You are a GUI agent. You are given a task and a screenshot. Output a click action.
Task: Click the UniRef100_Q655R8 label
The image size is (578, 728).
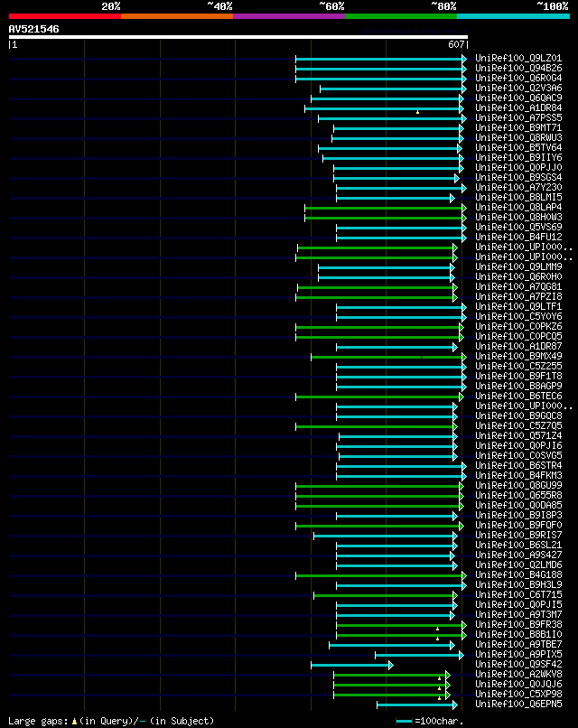(518, 495)
